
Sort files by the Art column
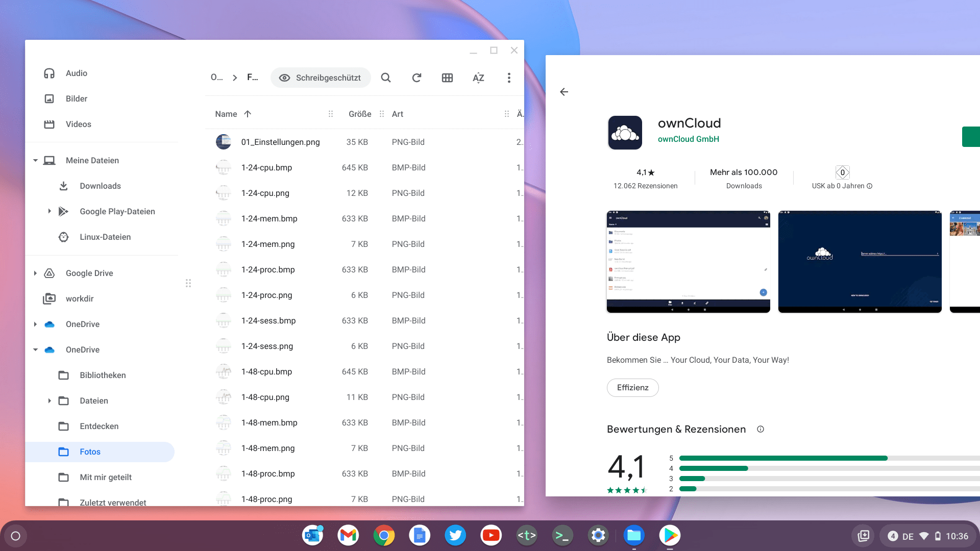398,114
